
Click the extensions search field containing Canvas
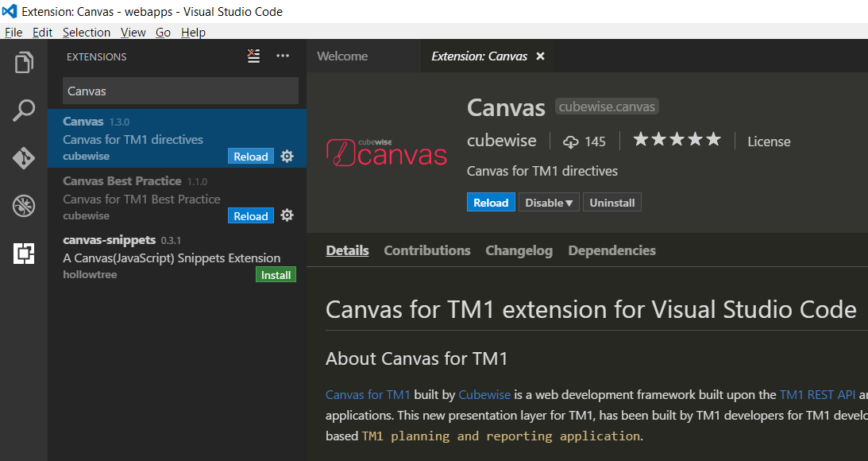point(180,91)
